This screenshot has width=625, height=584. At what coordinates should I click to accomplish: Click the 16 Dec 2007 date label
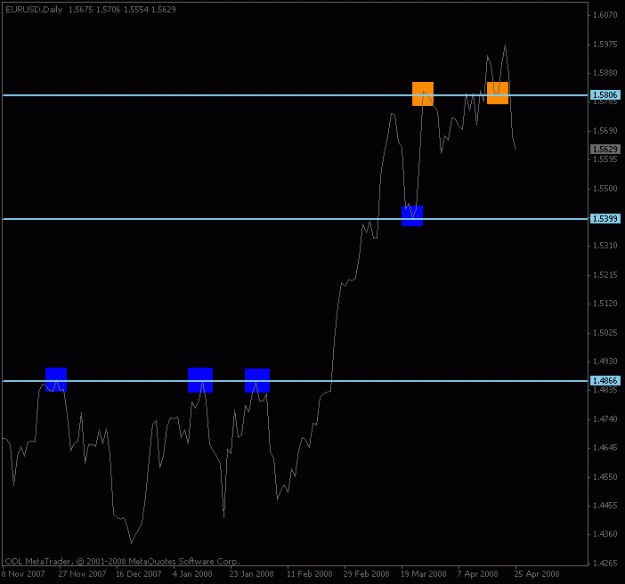tap(139, 574)
